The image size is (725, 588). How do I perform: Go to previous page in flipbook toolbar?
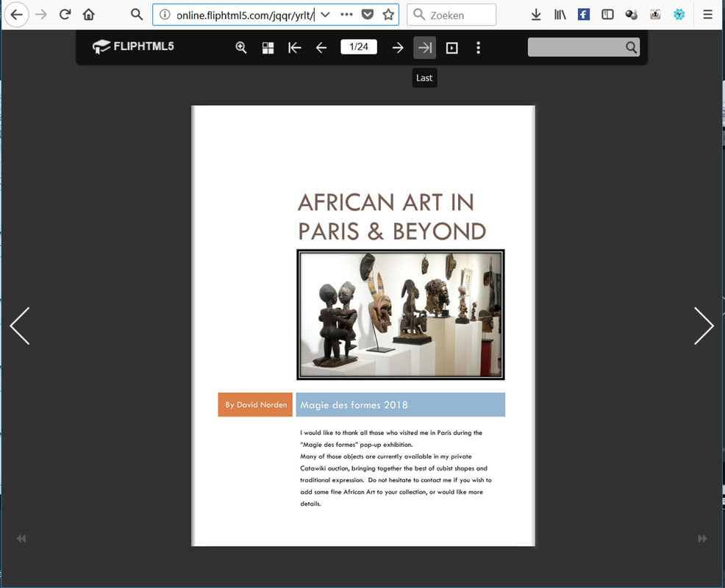(x=321, y=48)
